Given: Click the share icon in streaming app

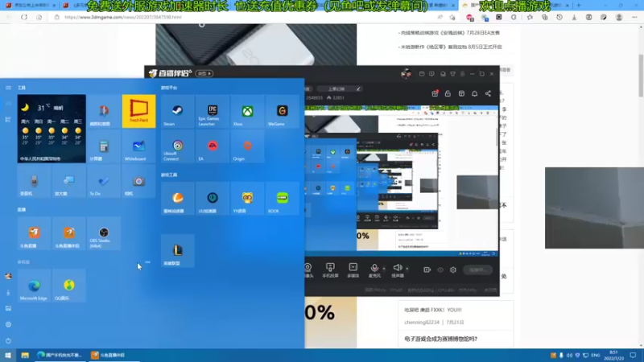Looking at the screenshot, I should (x=488, y=93).
